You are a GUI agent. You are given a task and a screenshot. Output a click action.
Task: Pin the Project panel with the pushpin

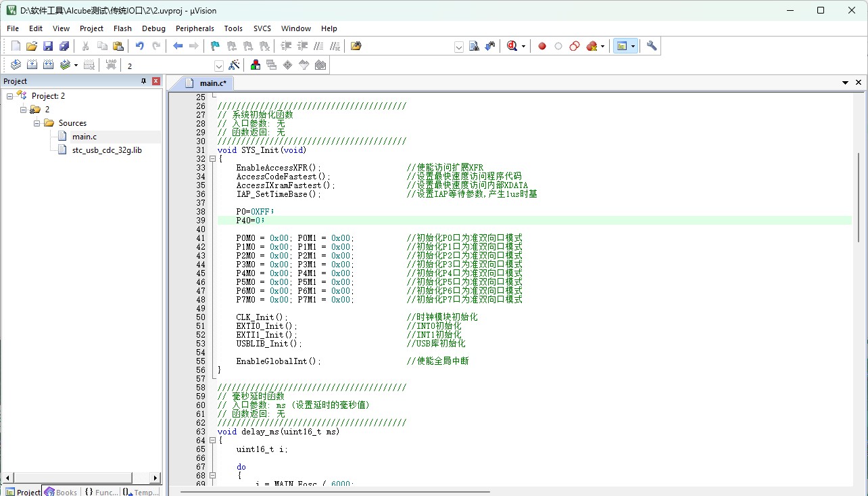(x=143, y=81)
